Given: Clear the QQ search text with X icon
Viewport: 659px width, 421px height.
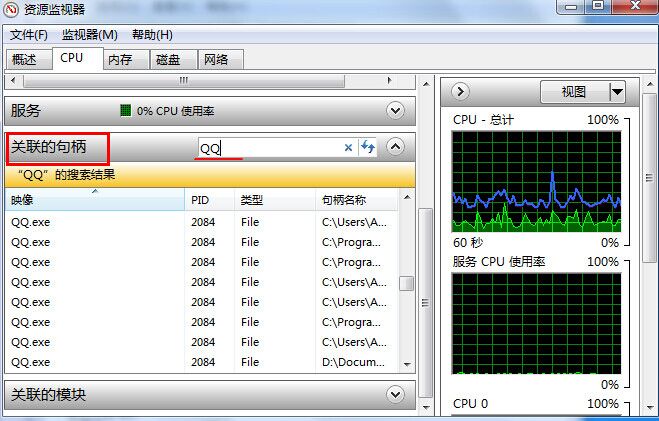Looking at the screenshot, I should coord(348,147).
